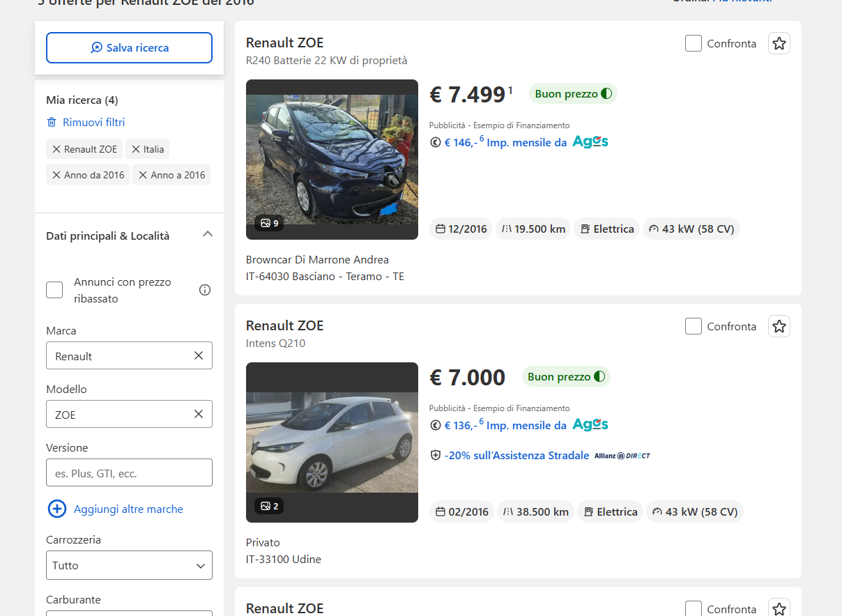Open the first Renault ZOE listing title
This screenshot has height=616, width=842.
coord(285,43)
